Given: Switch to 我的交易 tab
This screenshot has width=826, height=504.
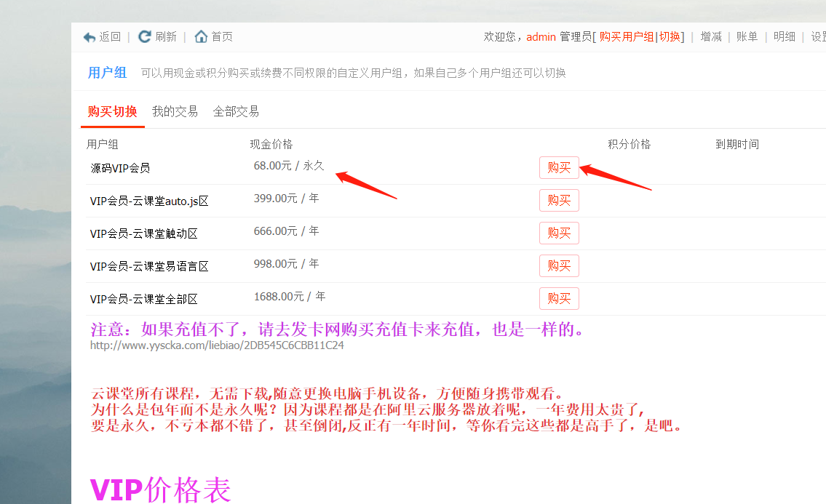Looking at the screenshot, I should pos(175,112).
